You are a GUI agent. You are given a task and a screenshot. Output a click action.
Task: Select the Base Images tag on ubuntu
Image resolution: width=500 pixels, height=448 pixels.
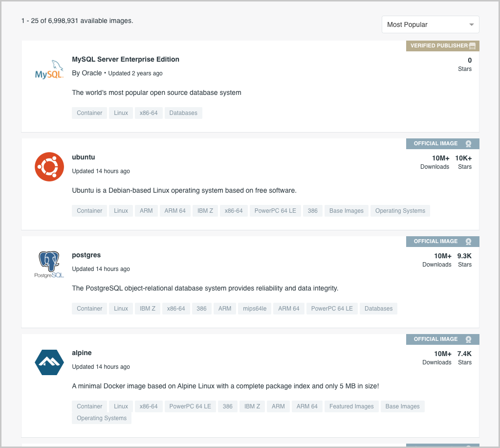click(346, 210)
